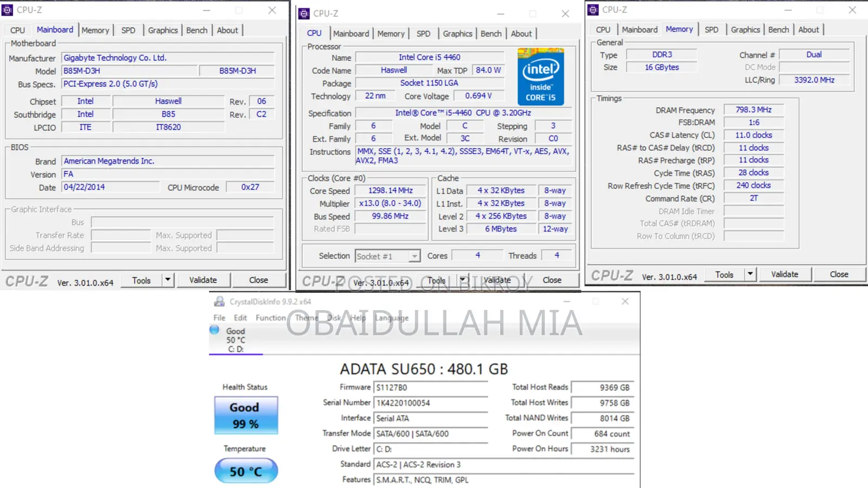Click Validate button in Memory window
This screenshot has height=488, width=868.
coord(784,274)
